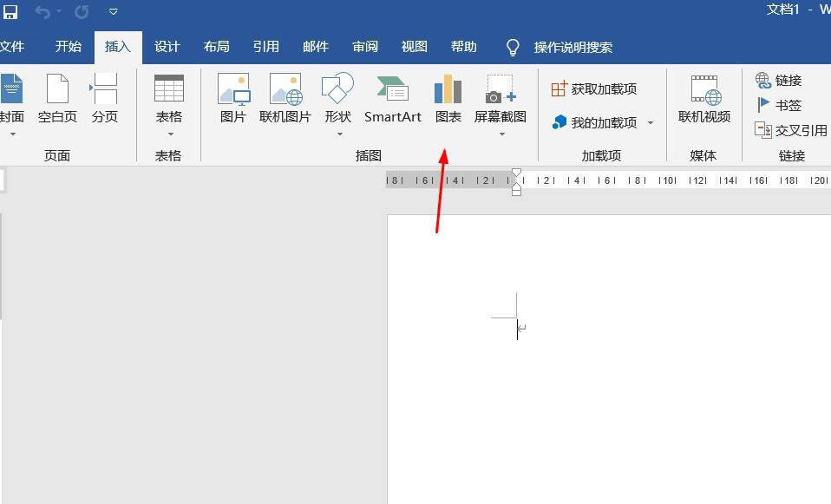Take a screenshot with 屏幕截图
The image size is (831, 504).
click(x=500, y=97)
